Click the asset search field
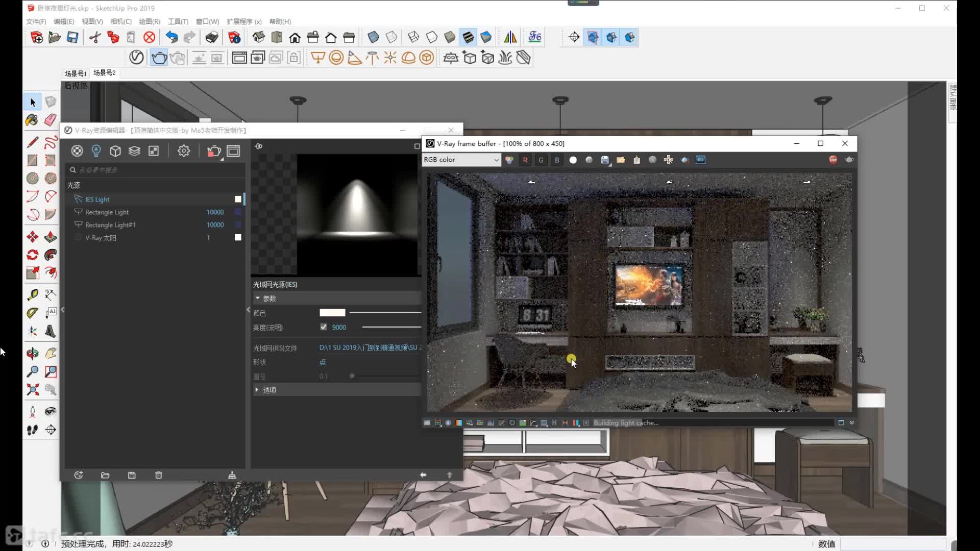This screenshot has width=980, height=551. [156, 170]
